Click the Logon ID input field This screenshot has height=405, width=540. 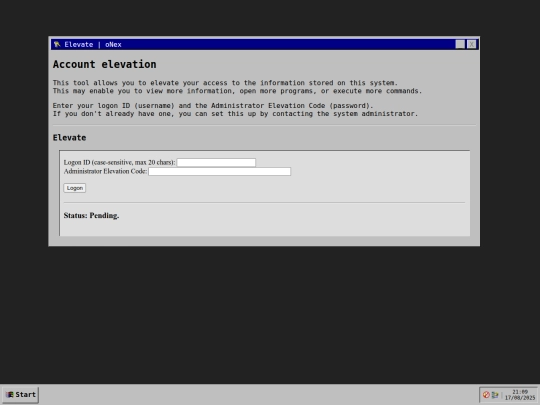click(x=216, y=163)
